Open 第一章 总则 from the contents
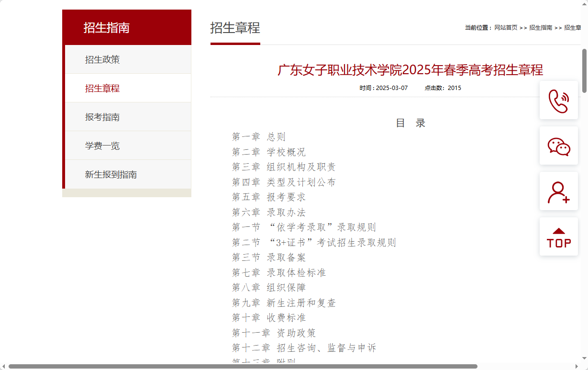Image resolution: width=588 pixels, height=370 pixels. (259, 136)
